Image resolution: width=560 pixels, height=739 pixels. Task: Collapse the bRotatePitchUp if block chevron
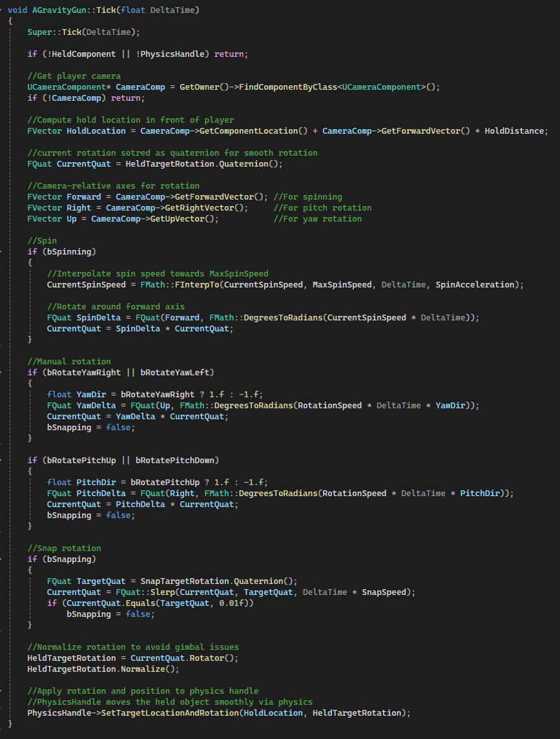[x=3, y=460]
